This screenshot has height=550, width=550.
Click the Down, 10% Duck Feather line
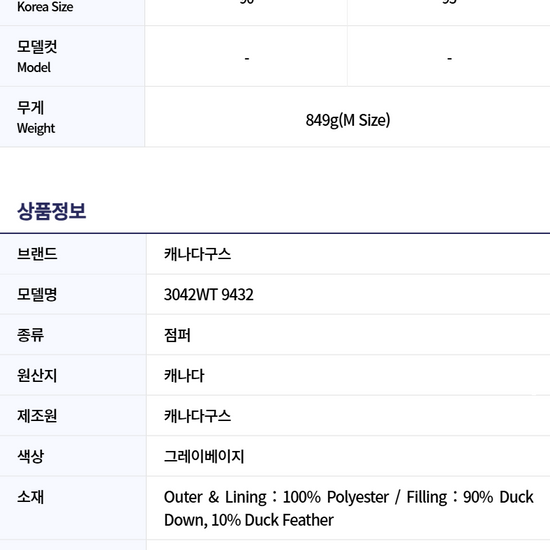pos(249,520)
